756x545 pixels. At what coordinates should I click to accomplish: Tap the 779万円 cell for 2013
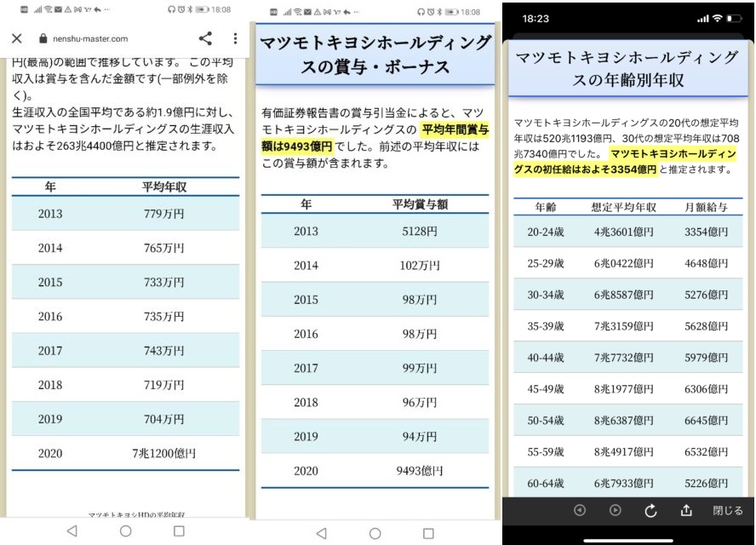coord(164,214)
